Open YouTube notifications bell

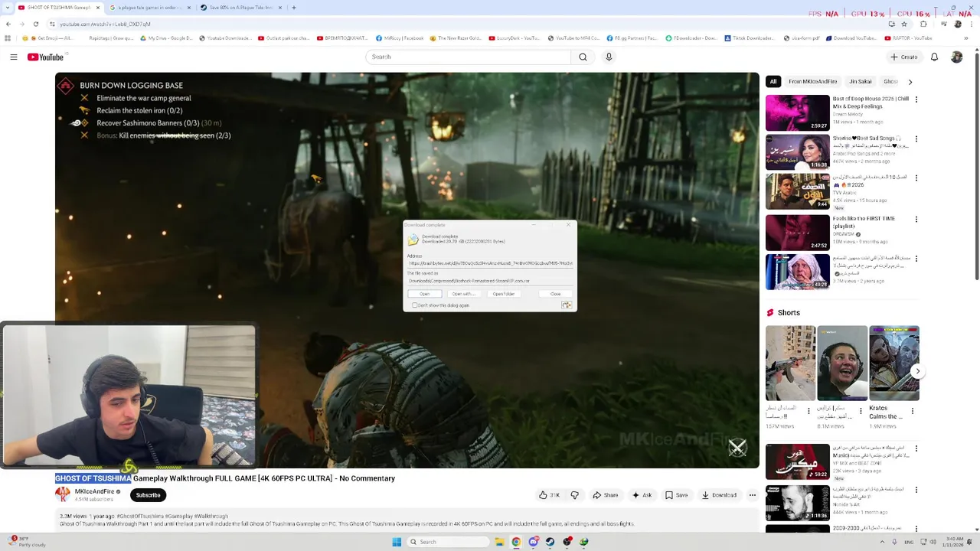click(x=934, y=57)
